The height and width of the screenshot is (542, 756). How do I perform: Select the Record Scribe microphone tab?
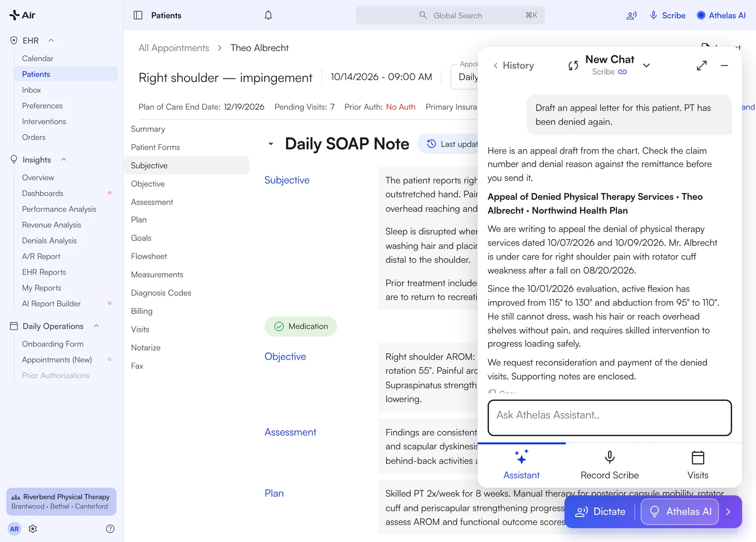click(610, 465)
